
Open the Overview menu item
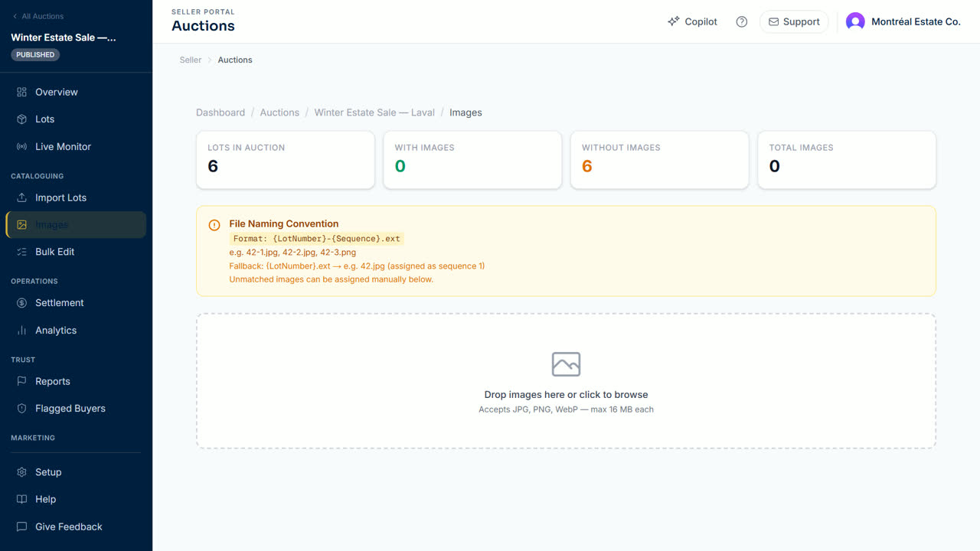pyautogui.click(x=76, y=92)
